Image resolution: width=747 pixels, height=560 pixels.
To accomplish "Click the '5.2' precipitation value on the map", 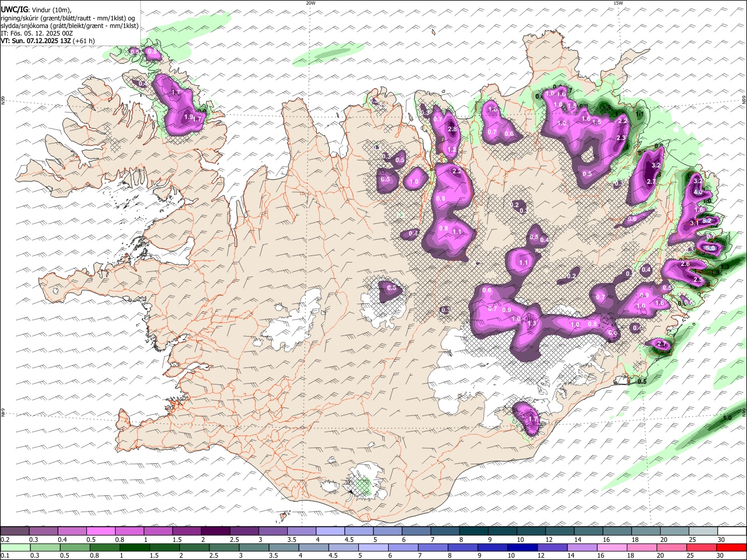I will pyautogui.click(x=707, y=220).
